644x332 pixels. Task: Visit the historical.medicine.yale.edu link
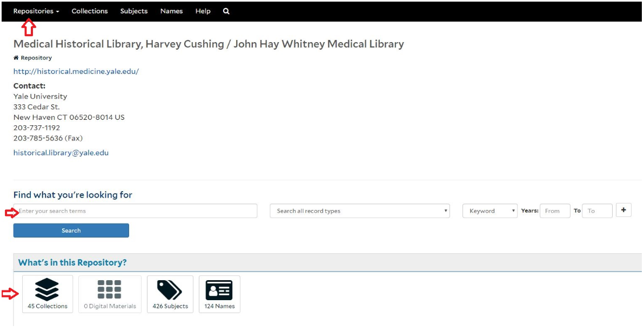[76, 71]
